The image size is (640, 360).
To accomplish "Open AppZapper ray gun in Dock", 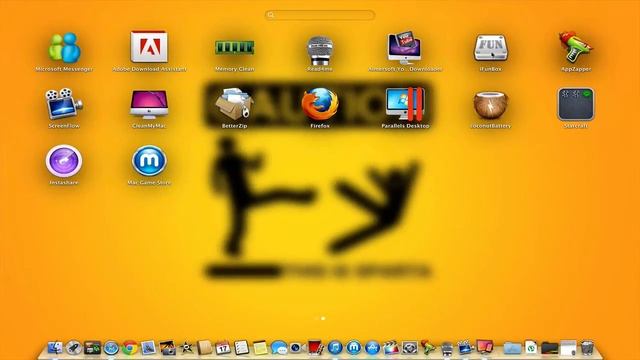I will 428,348.
